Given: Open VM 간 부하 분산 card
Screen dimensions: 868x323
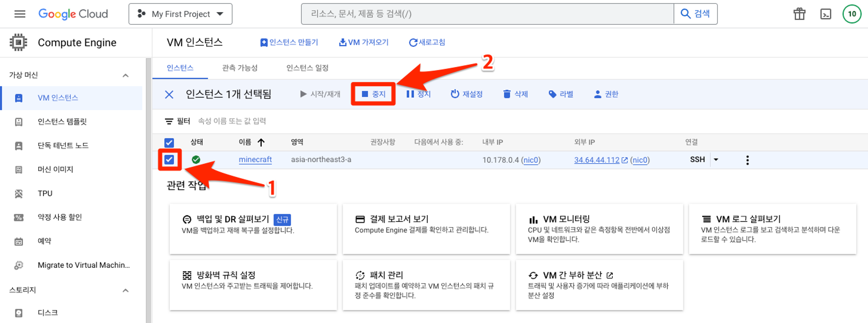Looking at the screenshot, I should pyautogui.click(x=599, y=285).
